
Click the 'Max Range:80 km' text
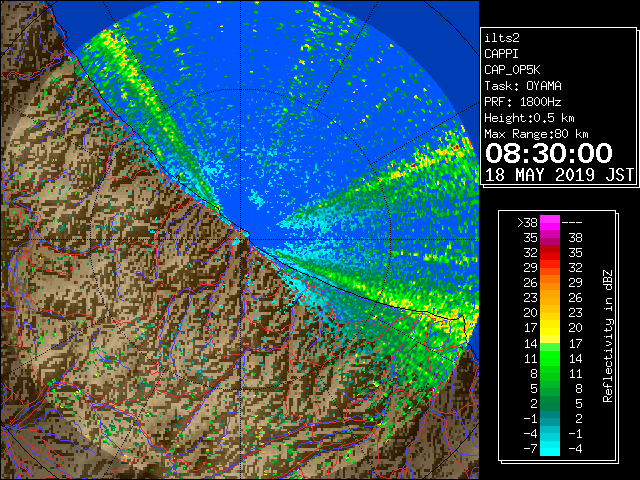coord(536,134)
